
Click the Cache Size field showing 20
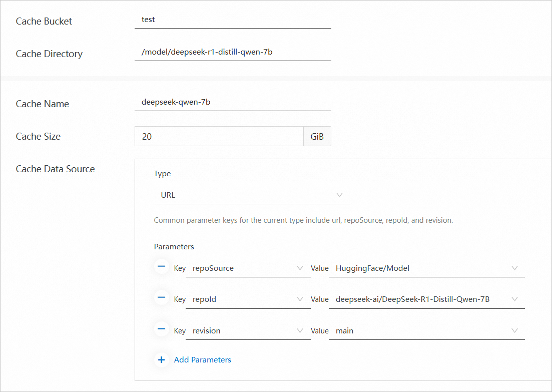click(x=219, y=136)
